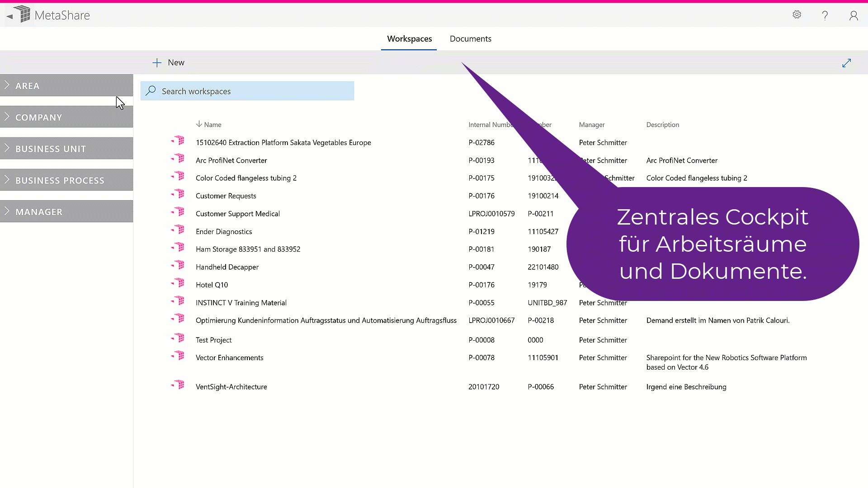Screen dimensions: 868x488
Task: Click the MetaShare logo icon
Action: click(22, 14)
